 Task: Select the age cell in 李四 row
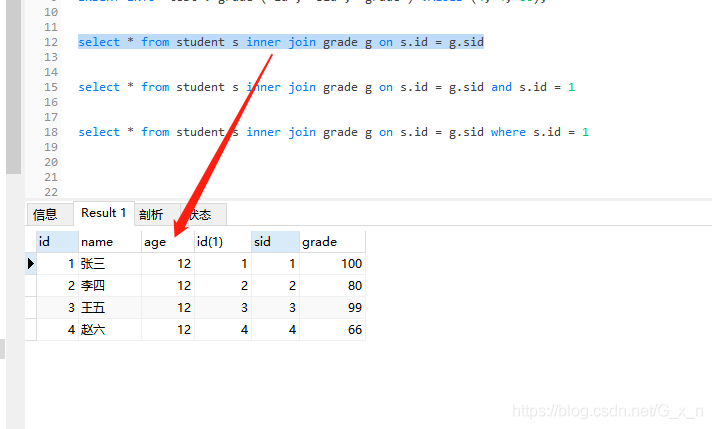[168, 286]
